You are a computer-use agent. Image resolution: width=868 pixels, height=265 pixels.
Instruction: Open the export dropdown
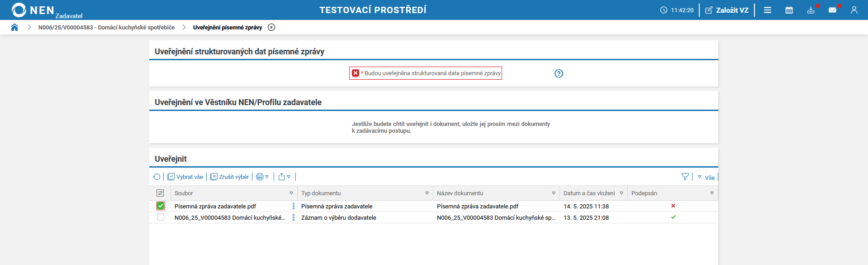[x=285, y=177]
